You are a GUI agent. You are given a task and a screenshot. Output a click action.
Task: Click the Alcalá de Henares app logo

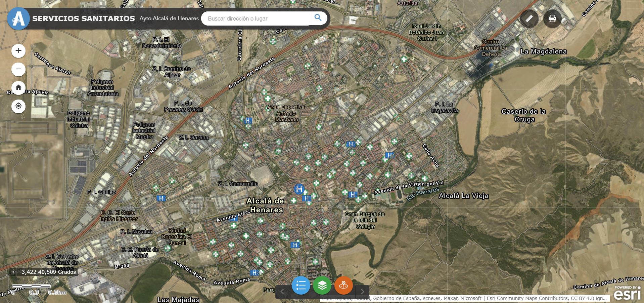click(18, 18)
